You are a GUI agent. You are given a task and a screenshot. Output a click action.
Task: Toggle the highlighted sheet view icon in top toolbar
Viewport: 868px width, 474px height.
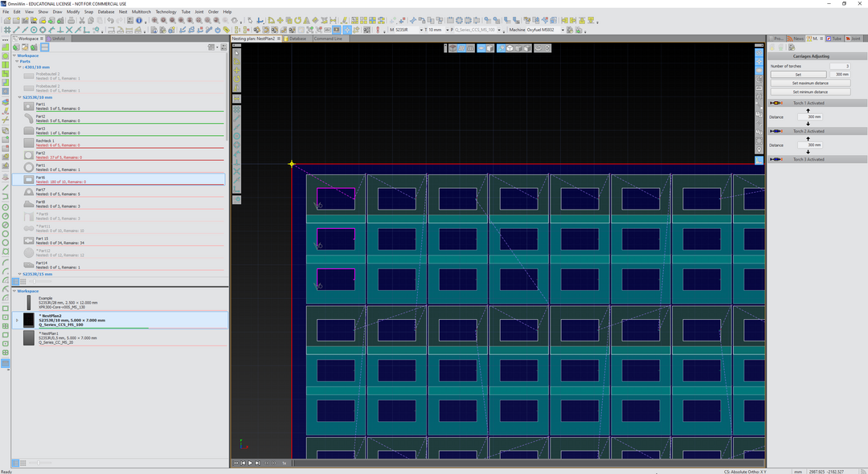(336, 29)
